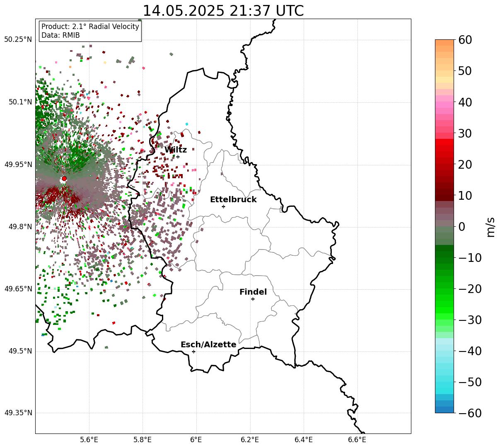
Task: Click the longitude label 6.6°E
Action: pos(357,440)
